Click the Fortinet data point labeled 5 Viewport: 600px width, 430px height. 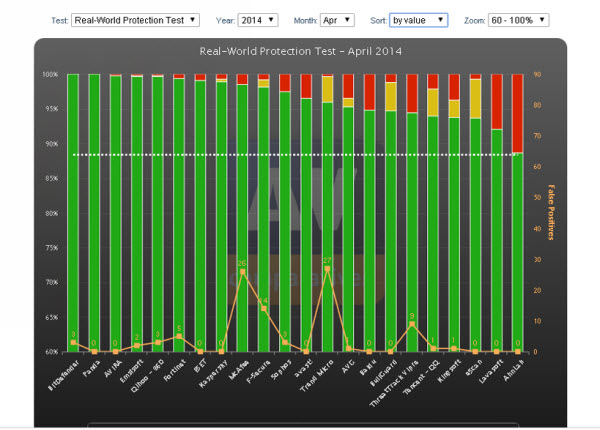point(179,337)
